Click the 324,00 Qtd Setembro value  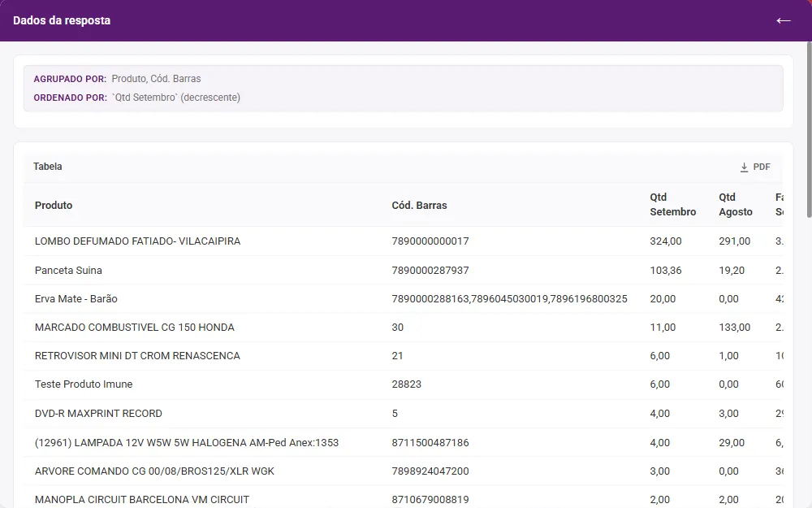click(x=666, y=241)
